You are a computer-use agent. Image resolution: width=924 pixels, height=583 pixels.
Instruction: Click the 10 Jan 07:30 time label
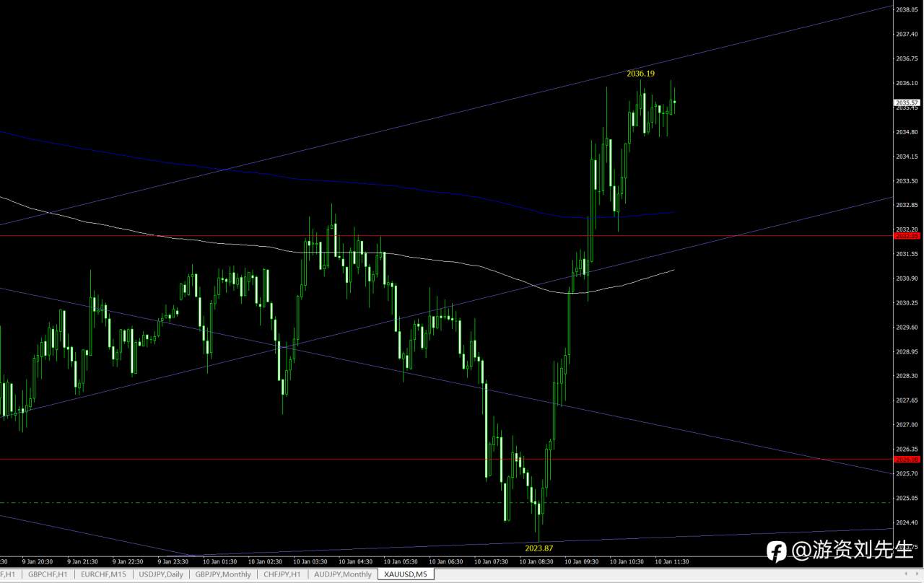coord(491,561)
